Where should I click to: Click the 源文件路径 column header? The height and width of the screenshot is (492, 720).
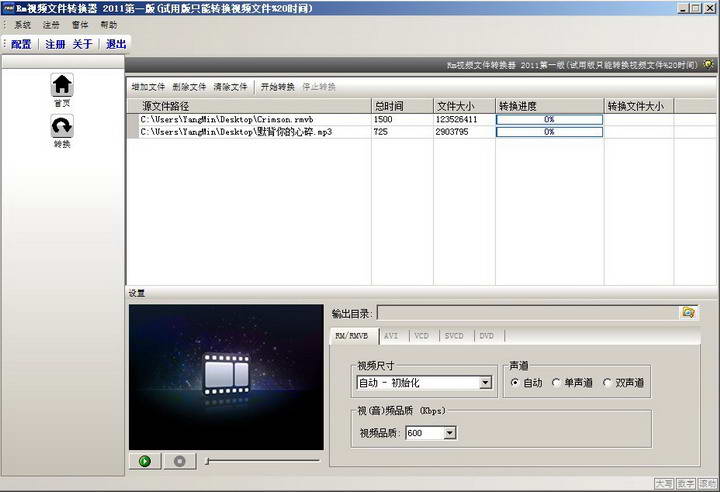click(248, 106)
